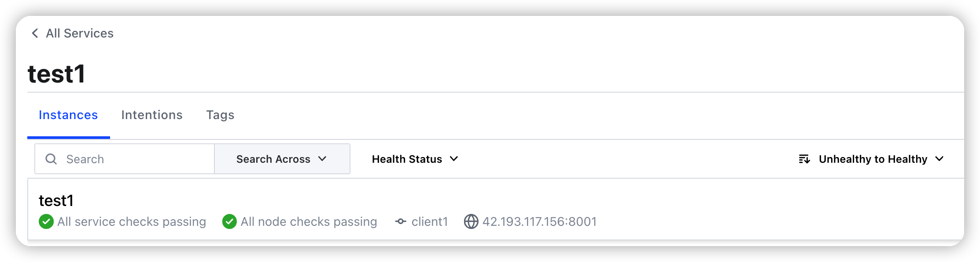
Task: Click the node icon beside client1
Action: (401, 221)
